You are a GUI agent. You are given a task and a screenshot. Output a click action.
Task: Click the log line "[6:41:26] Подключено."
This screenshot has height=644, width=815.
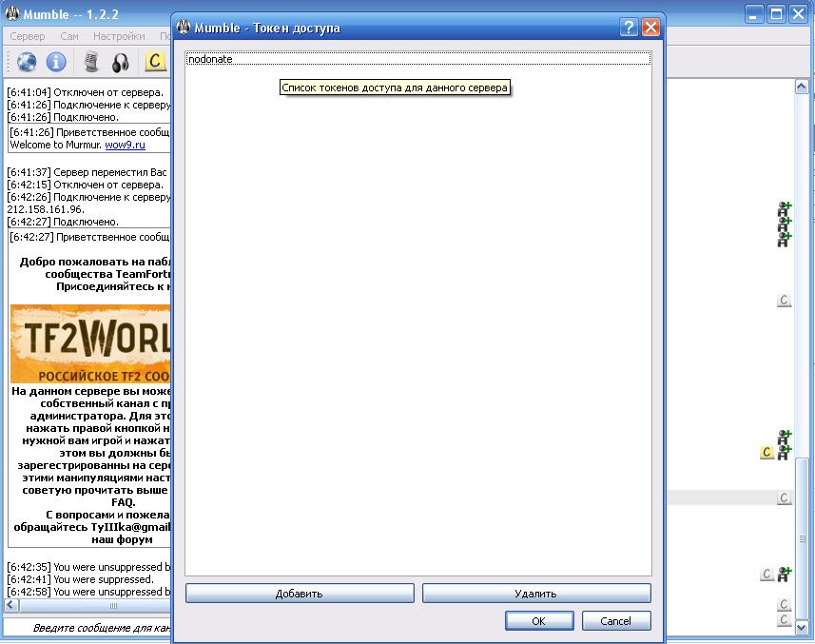pos(63,117)
